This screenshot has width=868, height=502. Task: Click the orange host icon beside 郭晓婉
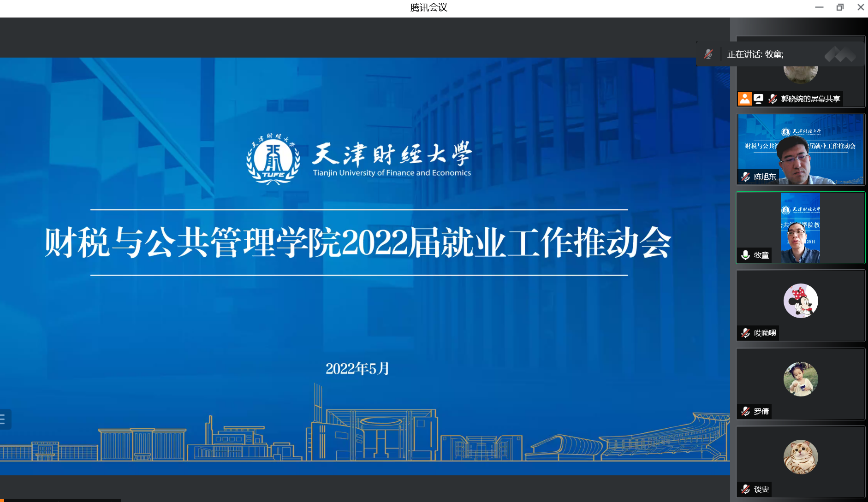pyautogui.click(x=744, y=99)
